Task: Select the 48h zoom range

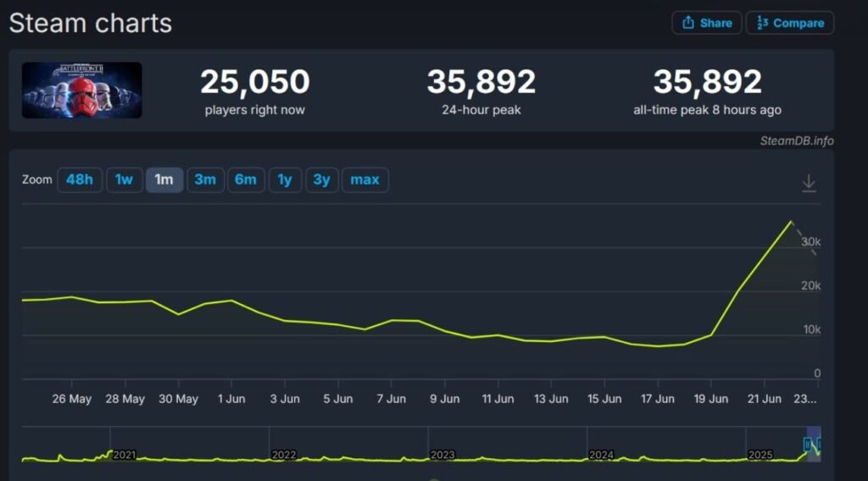Action: coord(80,180)
